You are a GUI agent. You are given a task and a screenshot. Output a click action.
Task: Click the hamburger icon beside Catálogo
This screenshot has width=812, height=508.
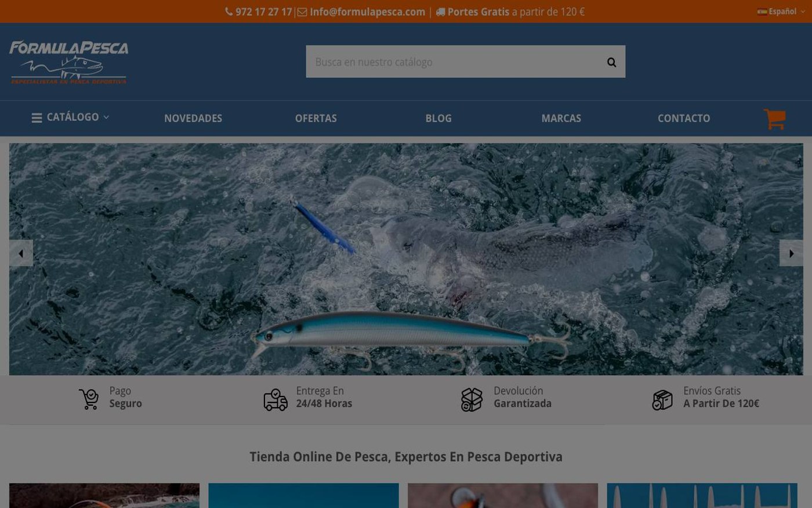point(37,118)
